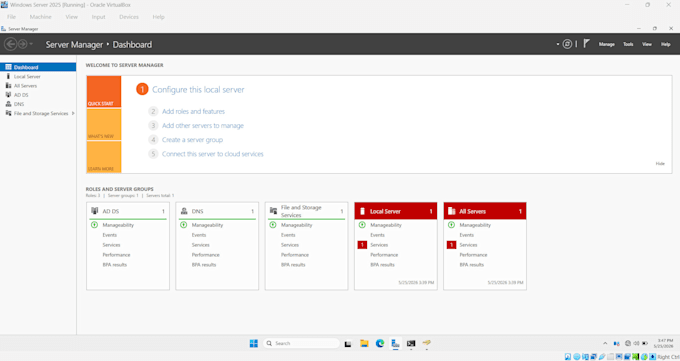This screenshot has height=361, width=680.
Task: Click the What's New tile
Action: pos(104,124)
